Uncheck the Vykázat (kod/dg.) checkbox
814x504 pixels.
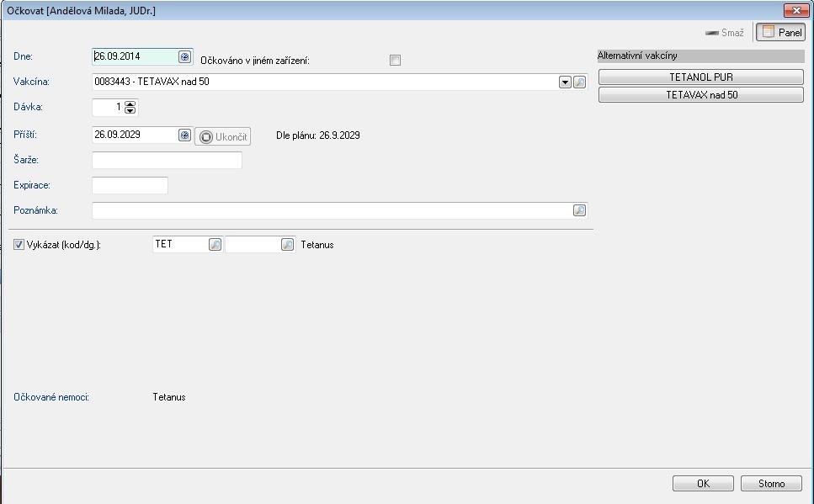19,245
